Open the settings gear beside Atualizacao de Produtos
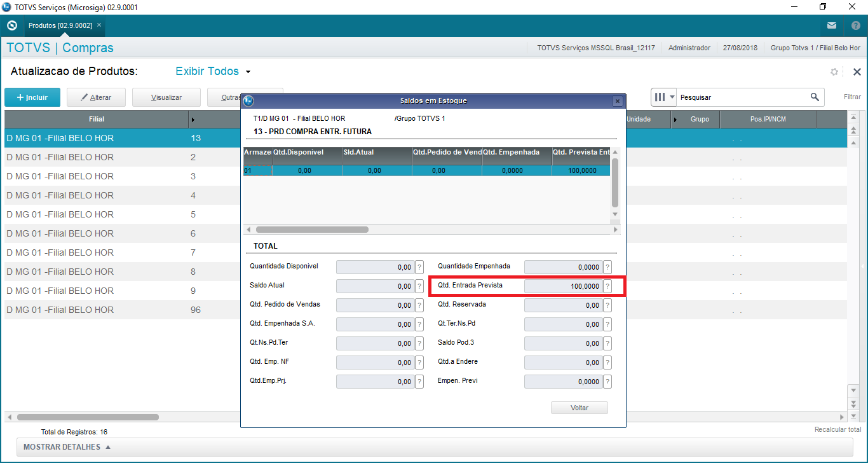This screenshot has height=463, width=868. pyautogui.click(x=834, y=72)
